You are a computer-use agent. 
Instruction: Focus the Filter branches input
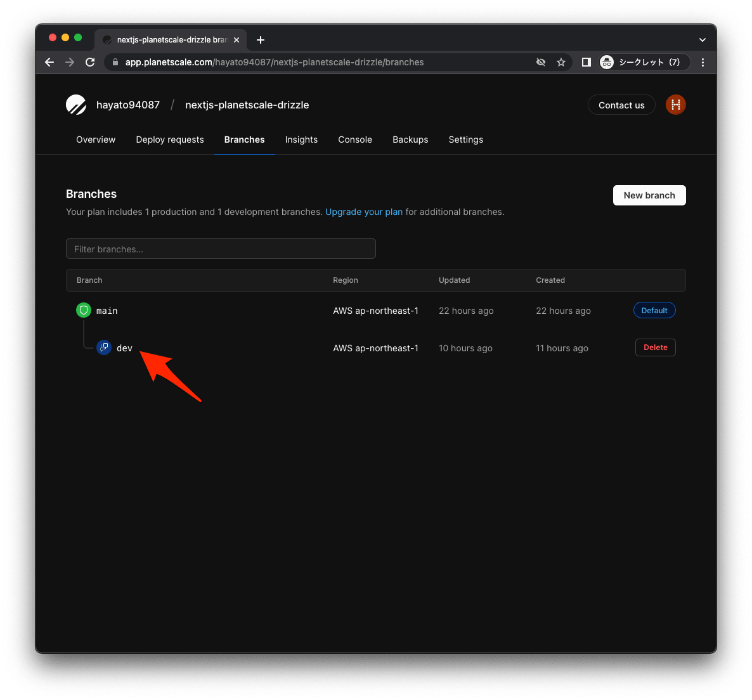click(x=221, y=249)
